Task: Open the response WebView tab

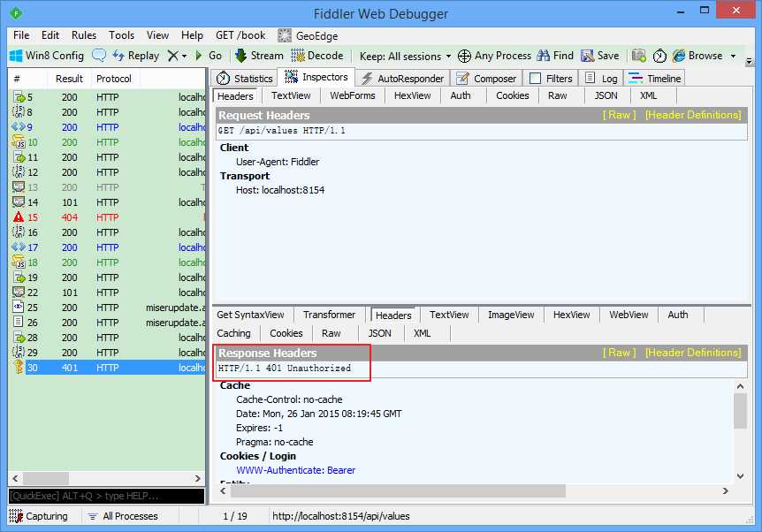Action: [x=629, y=315]
